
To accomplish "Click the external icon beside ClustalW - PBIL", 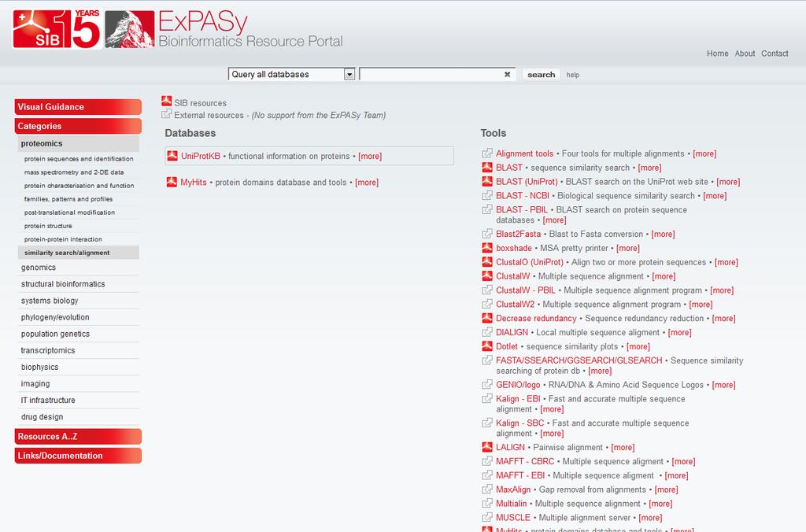I will [486, 290].
